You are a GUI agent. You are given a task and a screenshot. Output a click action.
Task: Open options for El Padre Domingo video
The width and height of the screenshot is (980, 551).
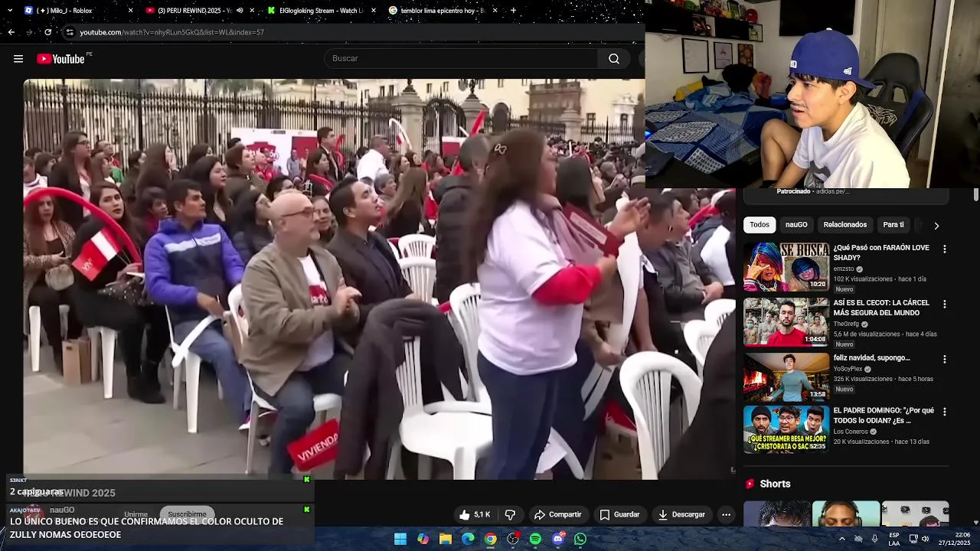(x=944, y=412)
